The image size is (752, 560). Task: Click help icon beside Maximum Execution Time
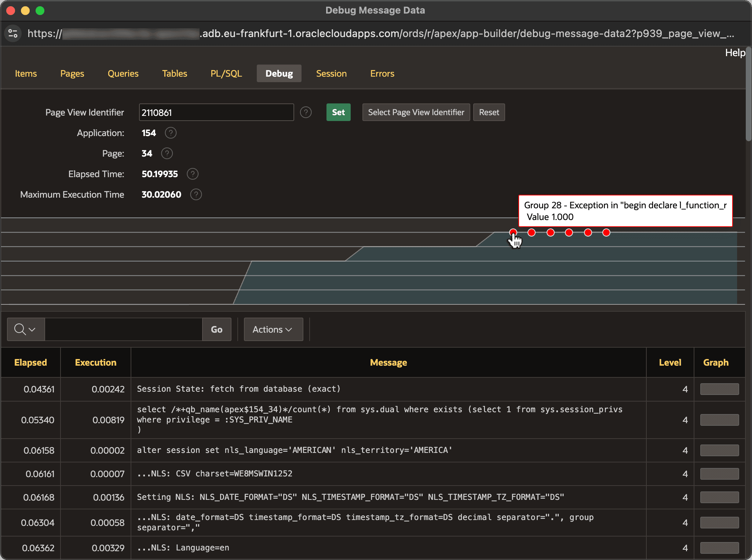pos(196,194)
